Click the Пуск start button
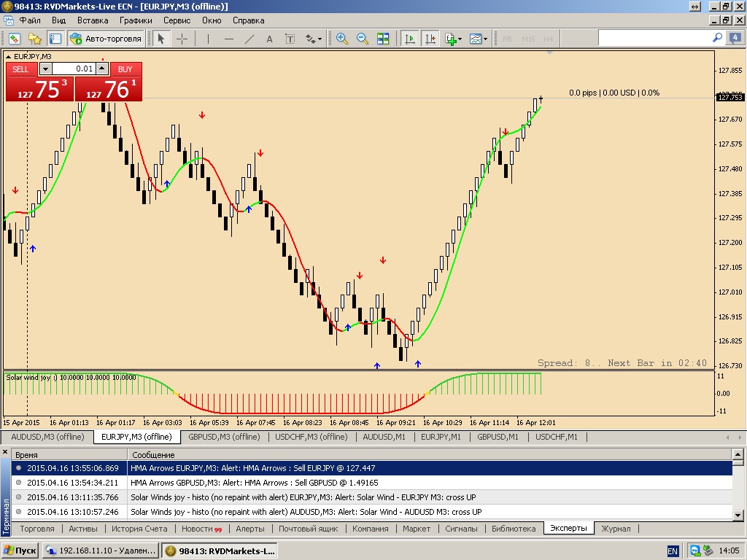This screenshot has width=747, height=560. (x=20, y=551)
